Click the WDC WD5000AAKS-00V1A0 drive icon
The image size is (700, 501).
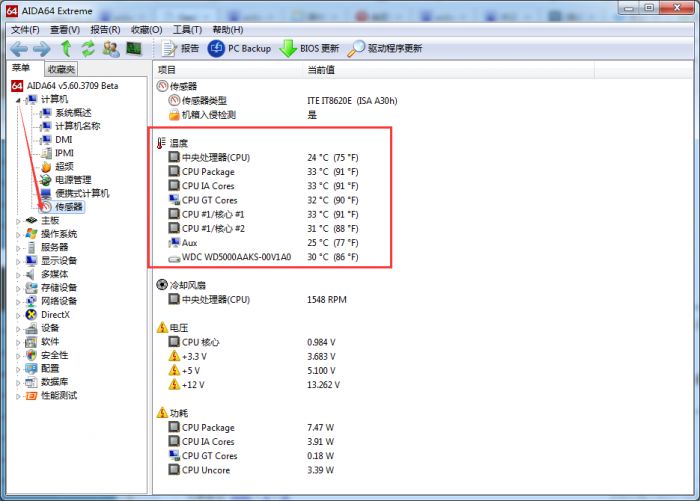pyautogui.click(x=174, y=258)
